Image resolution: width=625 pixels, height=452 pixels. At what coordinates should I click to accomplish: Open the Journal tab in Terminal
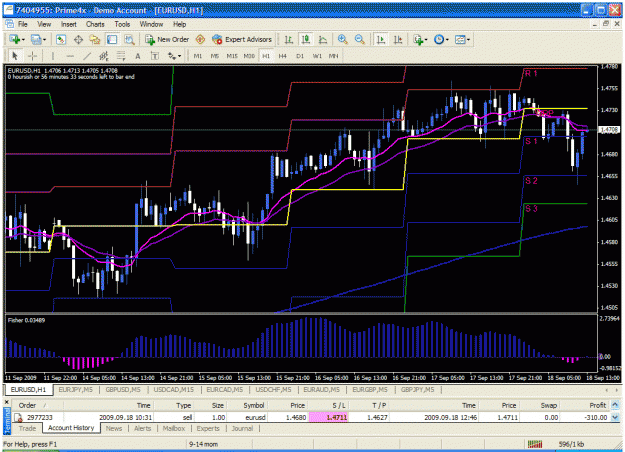242,428
